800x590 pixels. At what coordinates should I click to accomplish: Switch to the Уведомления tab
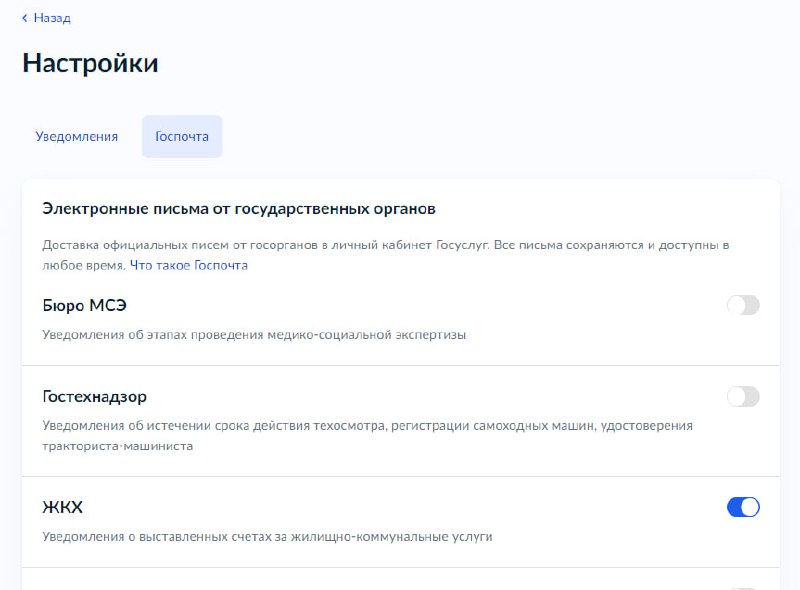(75, 136)
